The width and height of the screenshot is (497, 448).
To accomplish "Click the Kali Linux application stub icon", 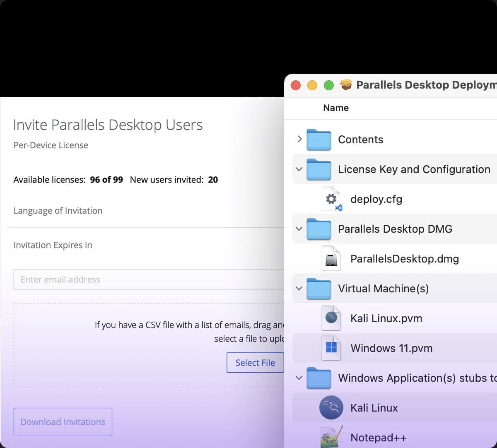I will click(331, 407).
